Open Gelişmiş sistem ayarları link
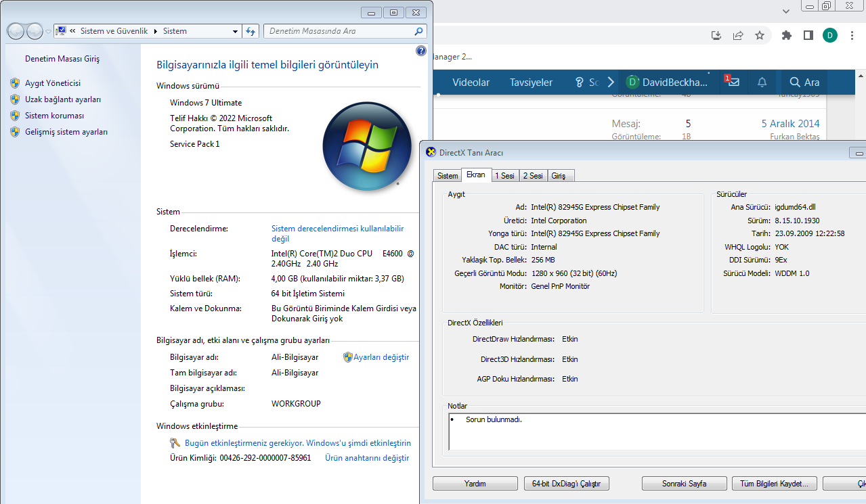866x504 pixels. [66, 132]
